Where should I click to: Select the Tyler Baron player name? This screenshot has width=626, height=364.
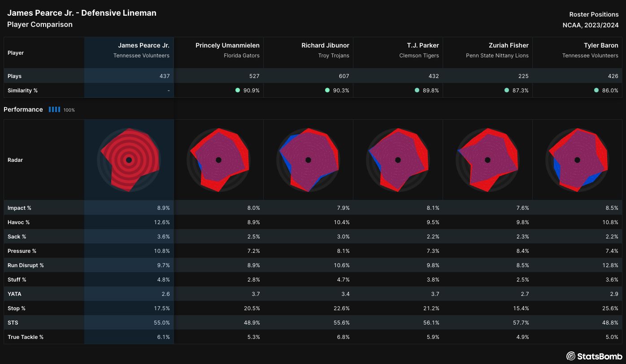pos(601,45)
